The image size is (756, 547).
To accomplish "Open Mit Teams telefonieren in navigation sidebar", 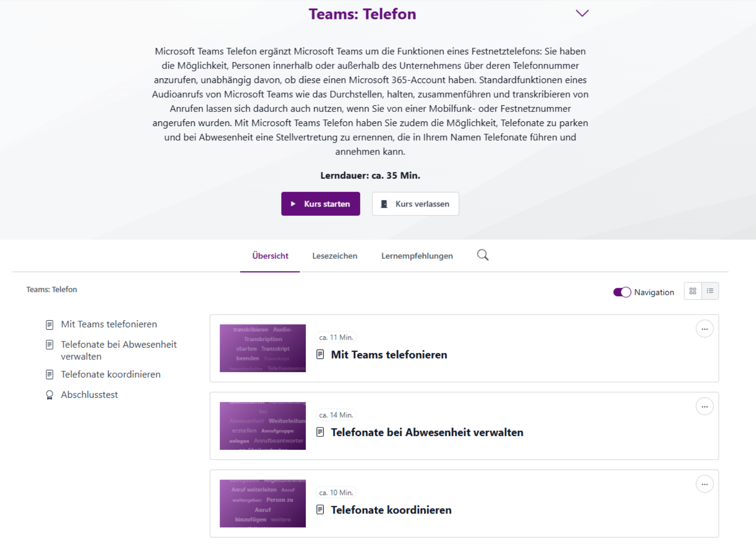I will (x=109, y=324).
